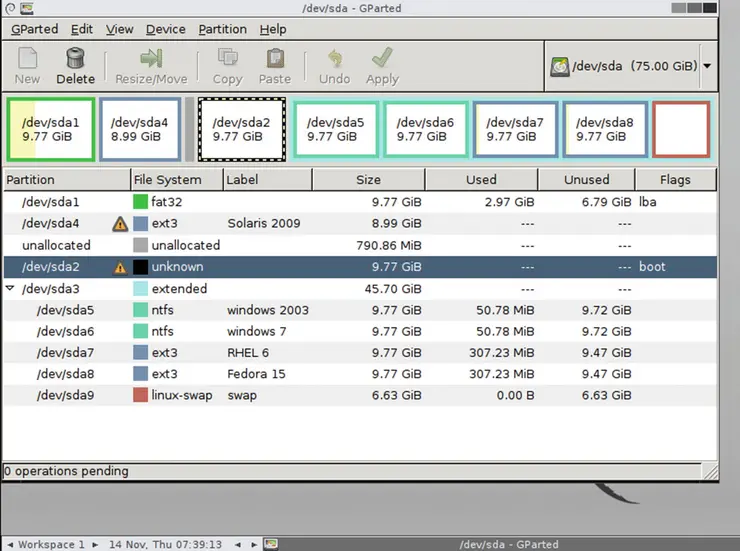Click the Copy partition icon

[x=227, y=59]
